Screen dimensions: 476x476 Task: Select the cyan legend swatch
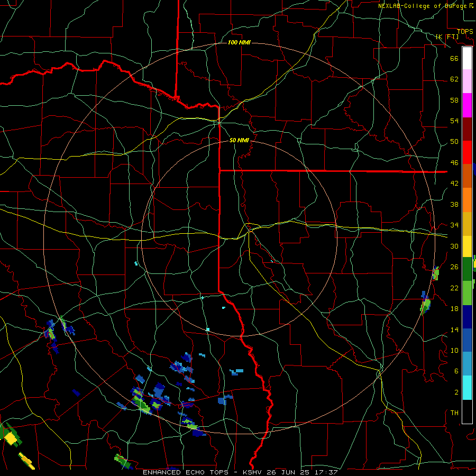(467, 388)
